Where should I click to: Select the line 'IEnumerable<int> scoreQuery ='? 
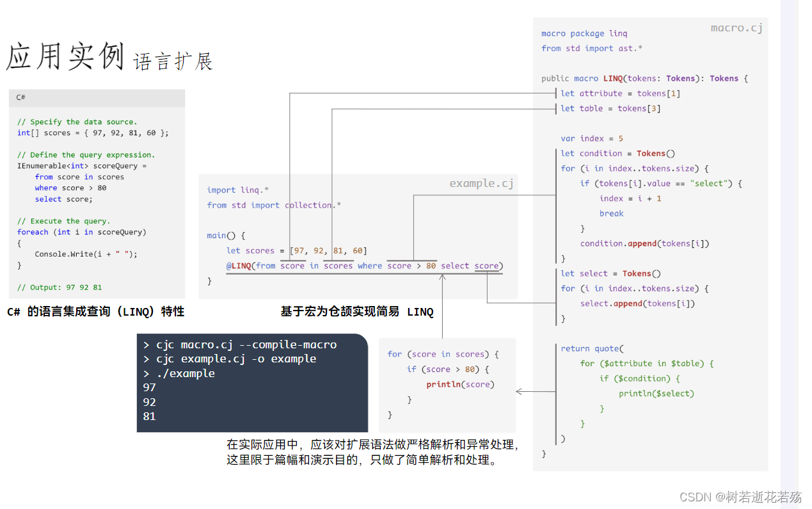[x=82, y=166]
